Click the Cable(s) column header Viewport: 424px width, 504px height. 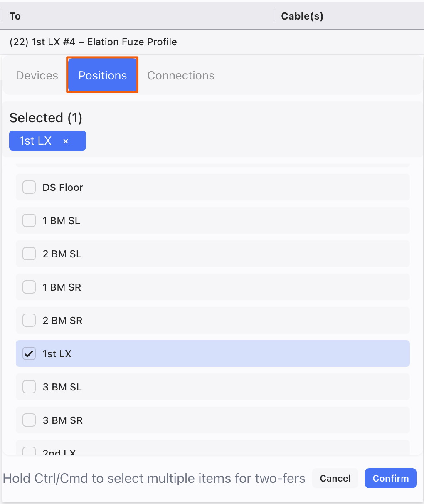[x=302, y=16]
